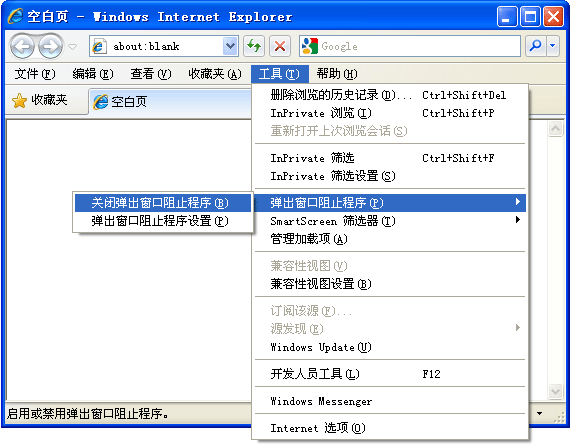
Task: Click the magnifying glass search button
Action: [x=535, y=46]
